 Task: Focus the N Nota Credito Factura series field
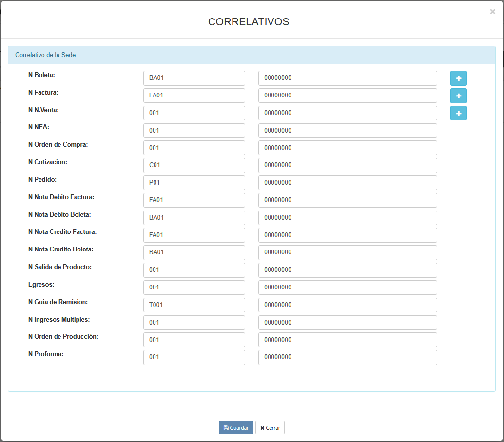tap(194, 235)
